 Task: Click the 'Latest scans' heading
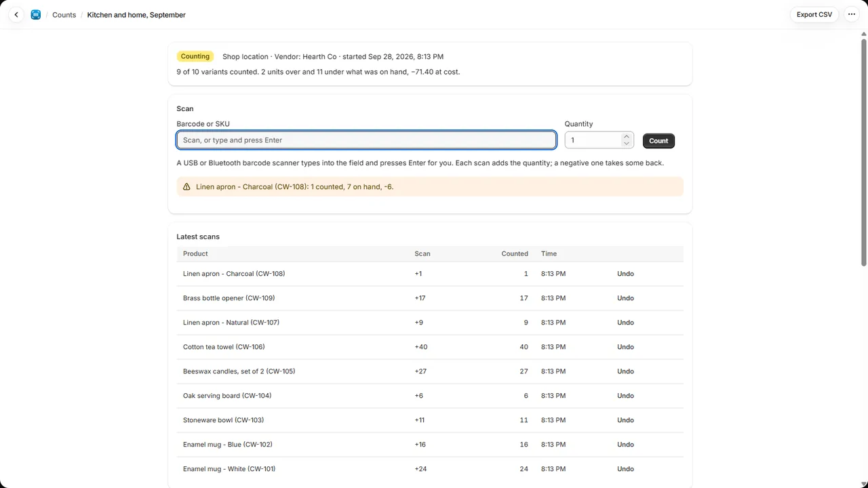coord(198,237)
